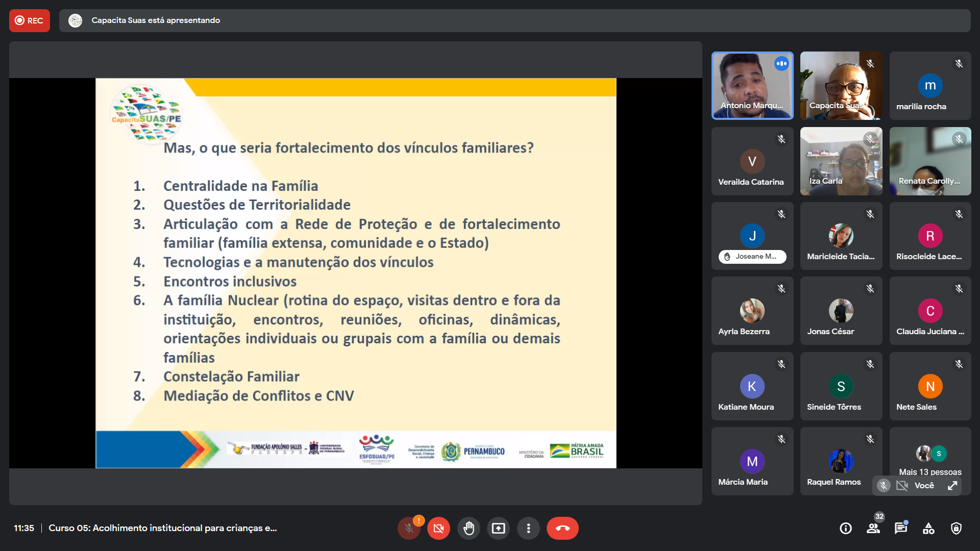Show the participants list icon

click(873, 528)
